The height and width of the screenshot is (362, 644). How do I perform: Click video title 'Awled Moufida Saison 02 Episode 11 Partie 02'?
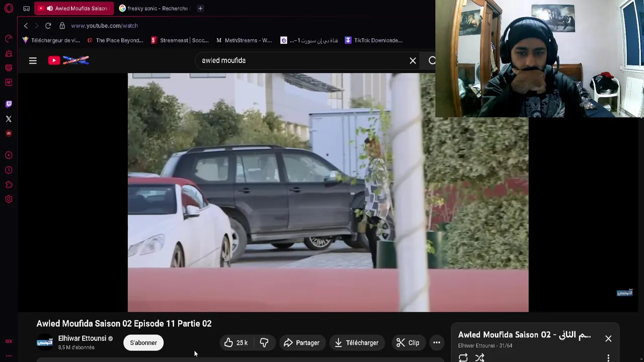pos(124,323)
